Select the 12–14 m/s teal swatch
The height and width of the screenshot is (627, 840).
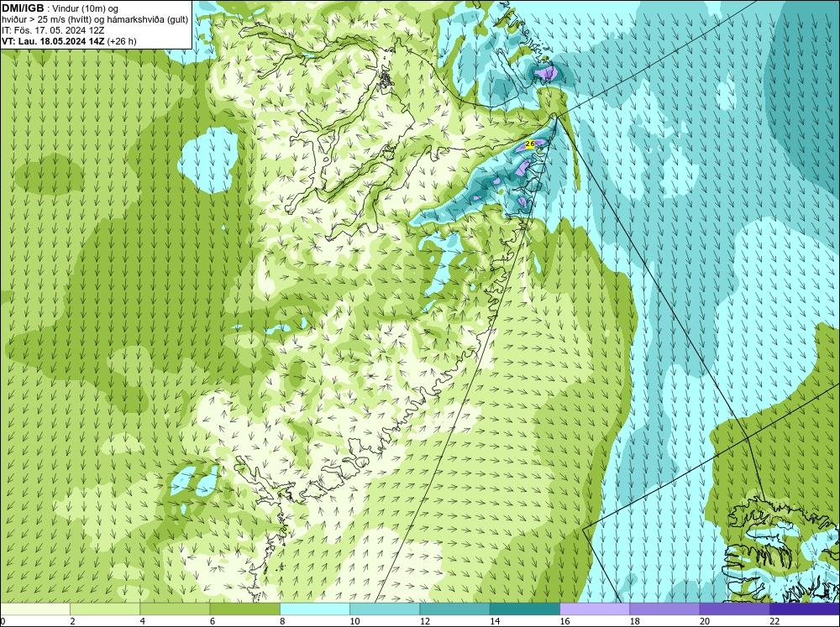click(x=454, y=609)
